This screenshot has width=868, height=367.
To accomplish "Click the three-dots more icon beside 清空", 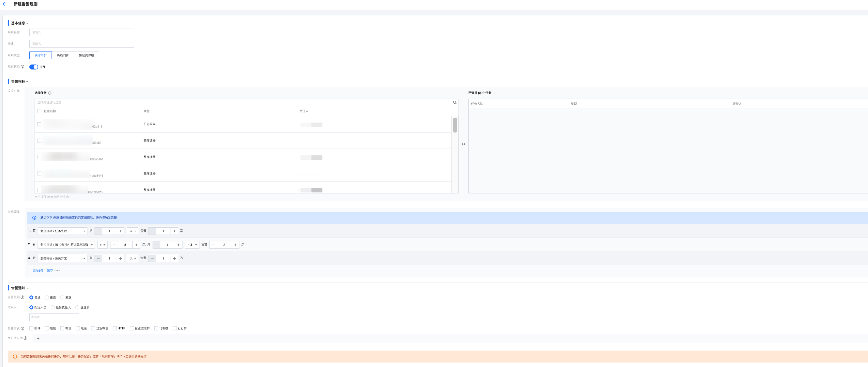I will point(58,271).
